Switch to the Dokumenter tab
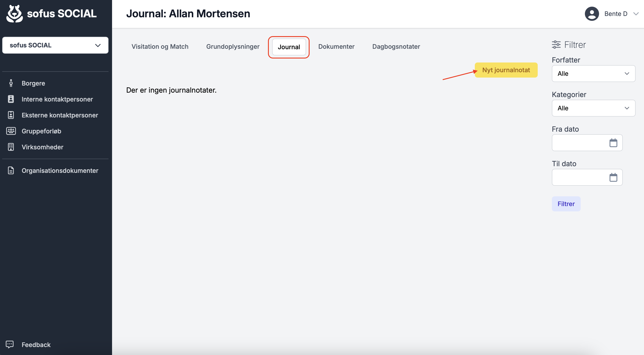 pos(336,47)
